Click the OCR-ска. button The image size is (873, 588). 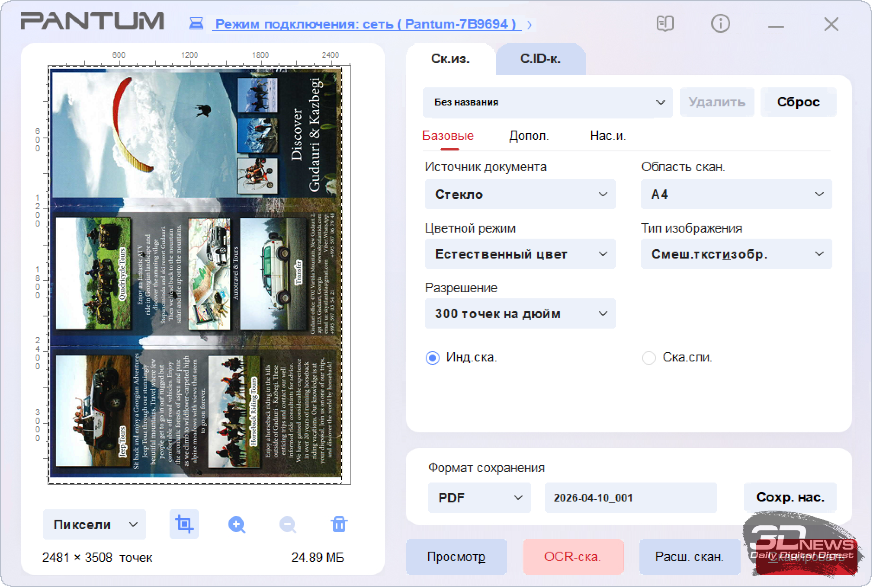pyautogui.click(x=573, y=557)
